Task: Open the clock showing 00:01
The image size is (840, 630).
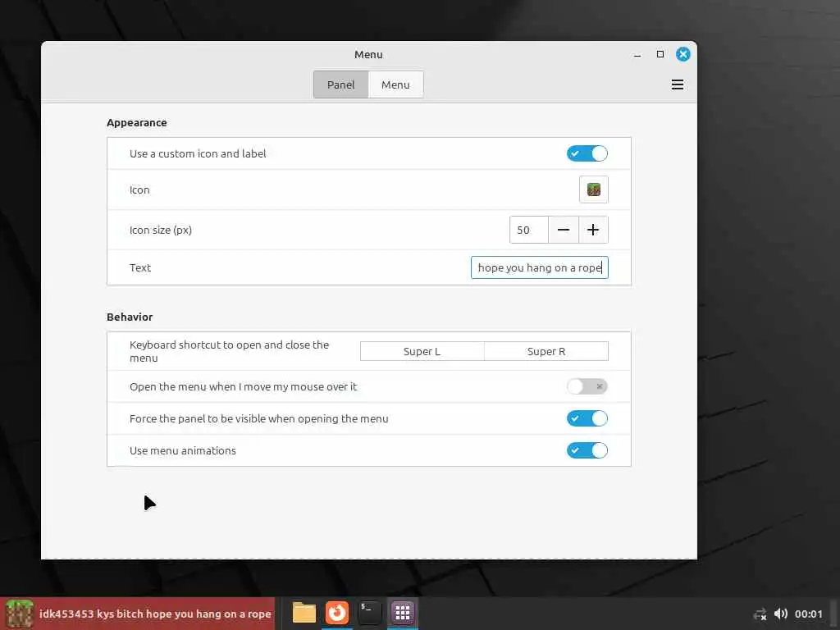Action: tap(808, 614)
